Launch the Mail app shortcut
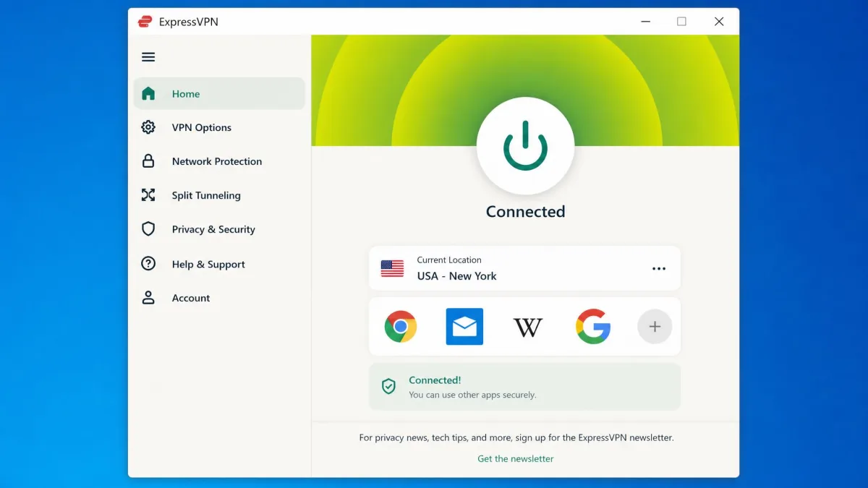The image size is (868, 488). pos(464,326)
